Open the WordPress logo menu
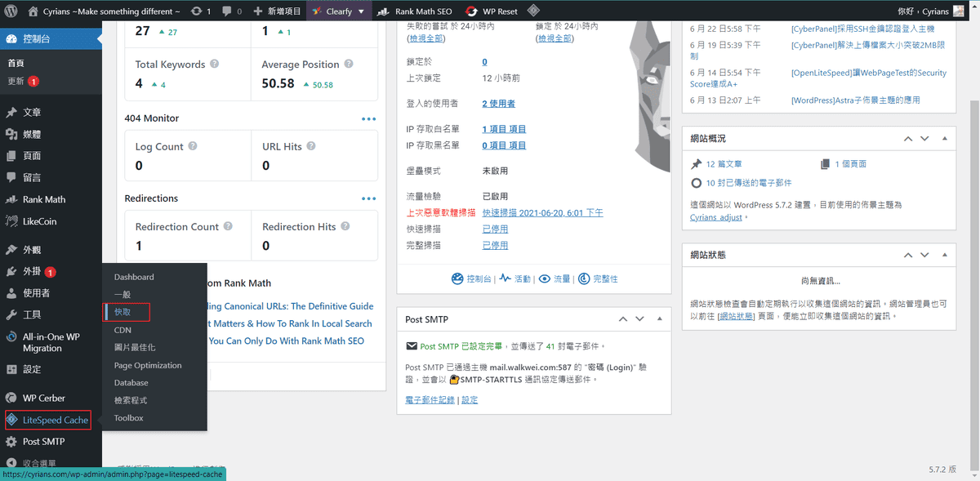Viewport: 980px width, 481px height. 11,11
